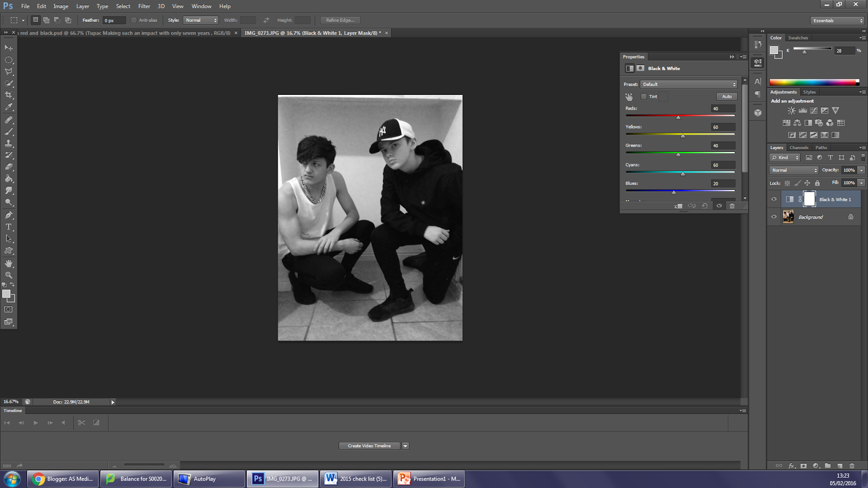Toggle lock all for layer

818,183
